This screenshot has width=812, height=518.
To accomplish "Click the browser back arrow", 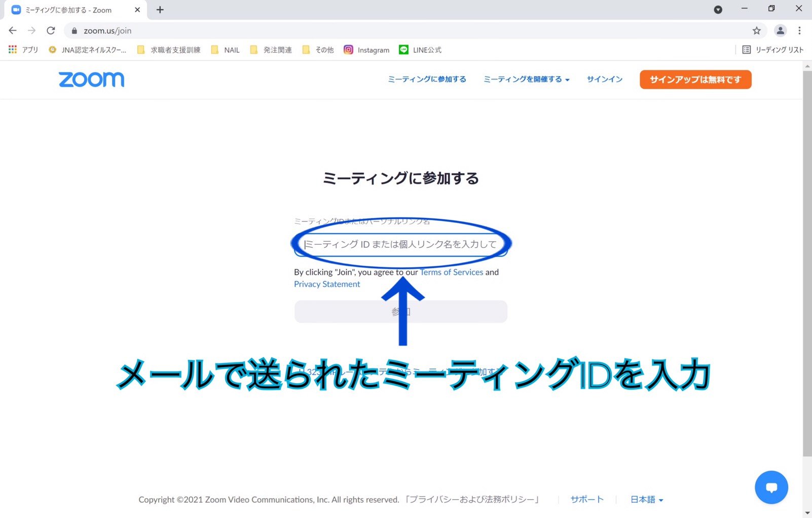I will pos(13,30).
